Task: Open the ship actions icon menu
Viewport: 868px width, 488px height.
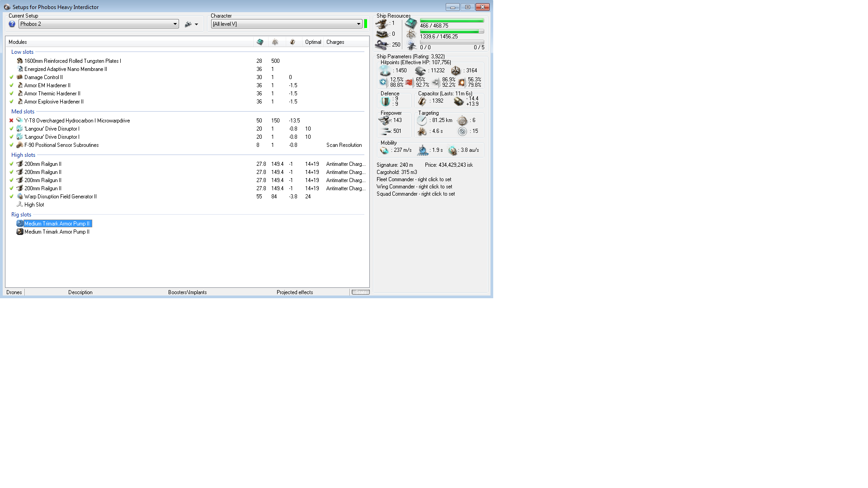Action: (x=192, y=24)
